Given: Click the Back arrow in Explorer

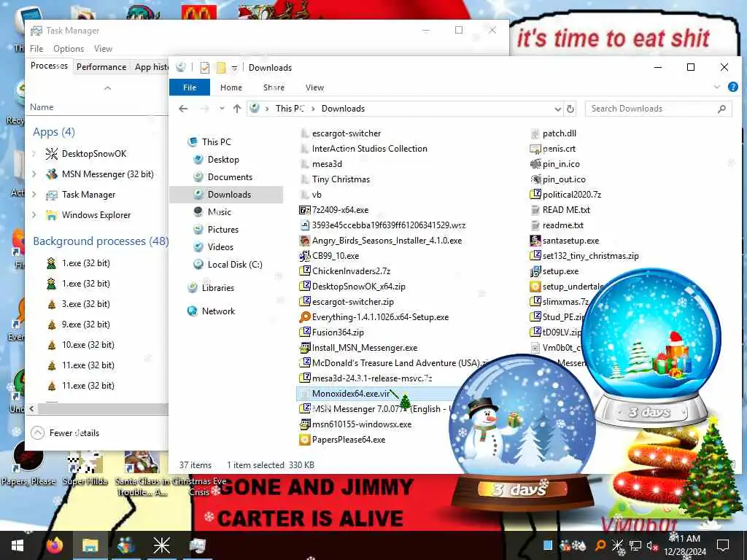Looking at the screenshot, I should pos(183,109).
